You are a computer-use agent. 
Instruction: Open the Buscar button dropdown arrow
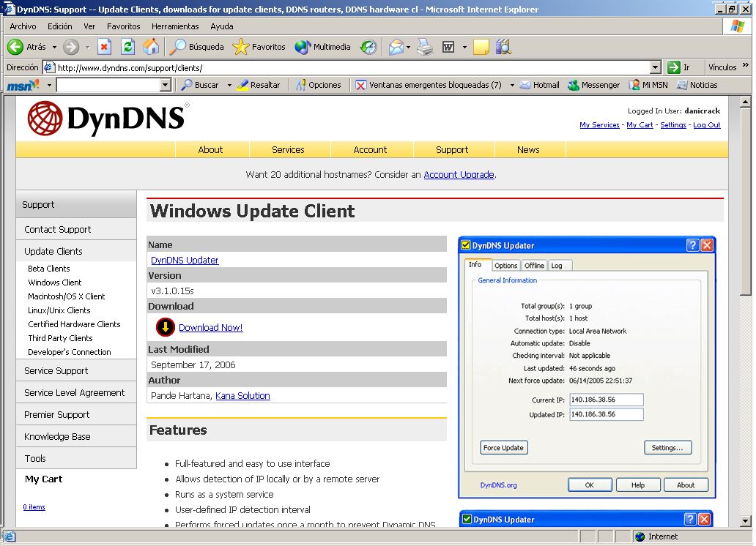(x=229, y=86)
